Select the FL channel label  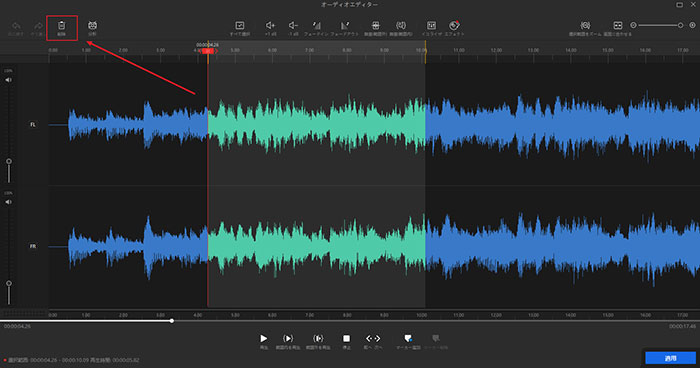tap(33, 124)
